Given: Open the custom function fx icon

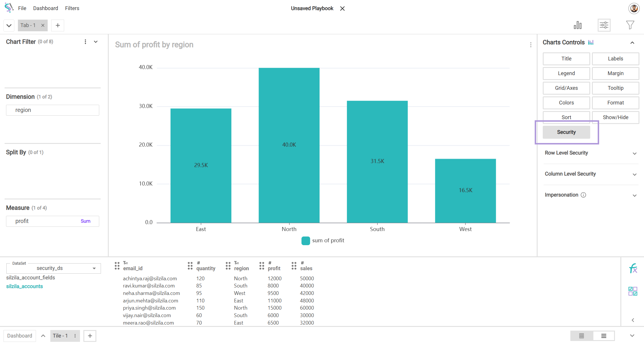Looking at the screenshot, I should (x=633, y=268).
